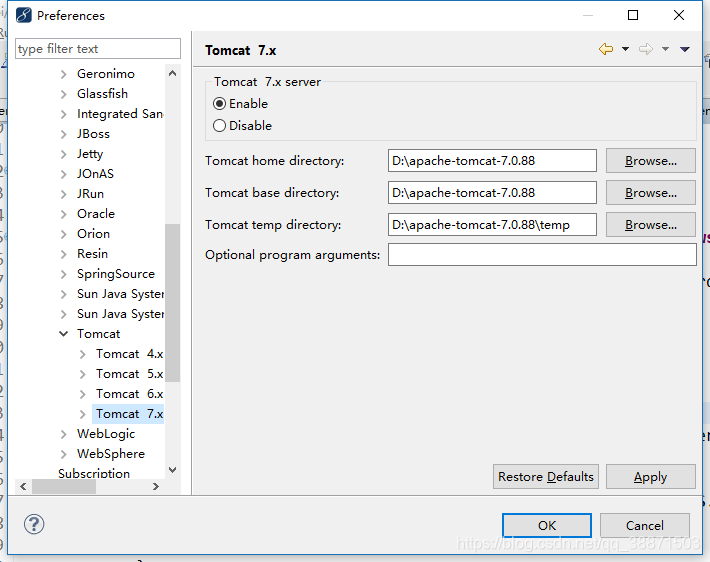Click the Apply button
710x562 pixels.
pyautogui.click(x=651, y=476)
